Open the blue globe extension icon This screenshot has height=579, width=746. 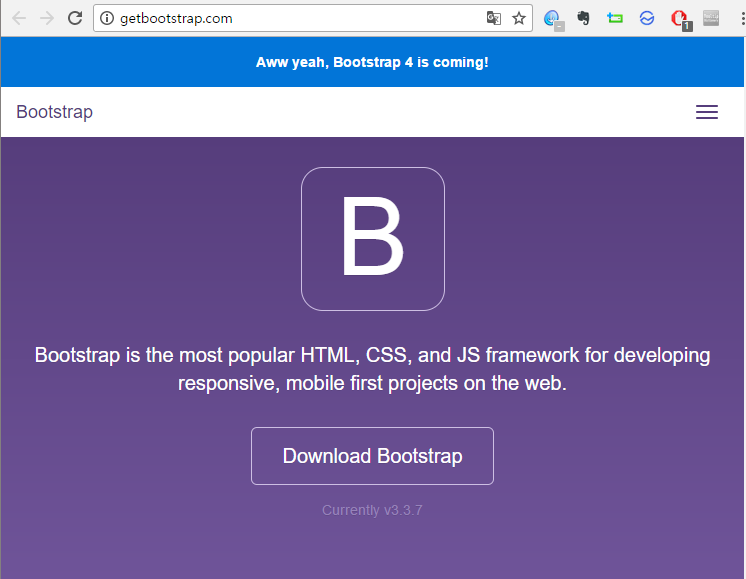tap(552, 19)
